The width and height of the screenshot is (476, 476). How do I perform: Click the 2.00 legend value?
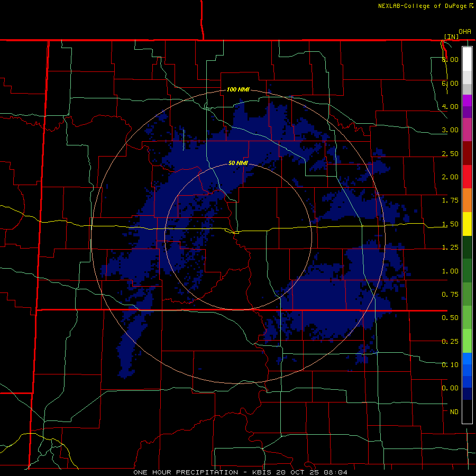(x=450, y=177)
